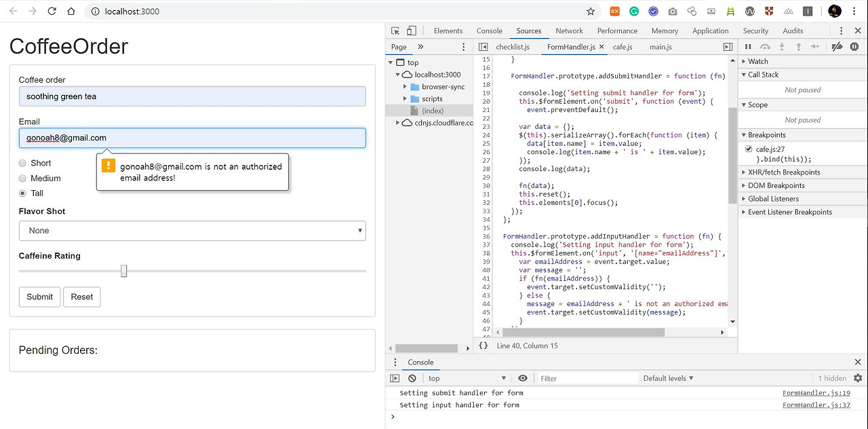Open the checklist.js file tab
Viewport: 868px width, 429px height.
[512, 47]
